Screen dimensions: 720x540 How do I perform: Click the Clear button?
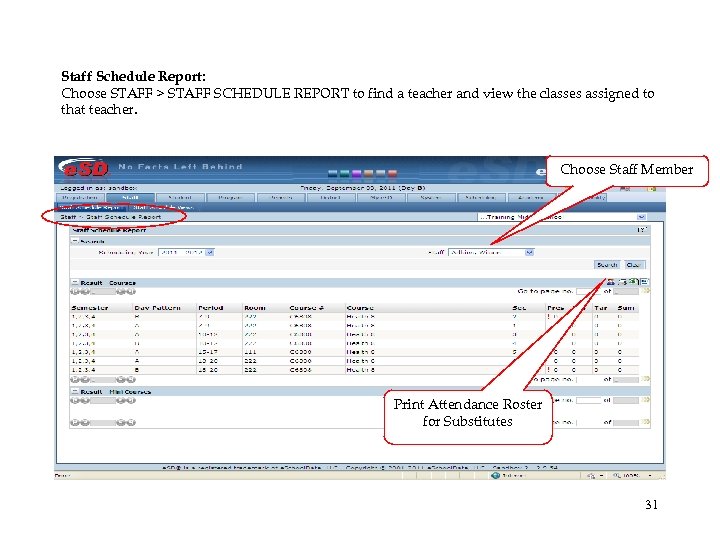point(634,264)
